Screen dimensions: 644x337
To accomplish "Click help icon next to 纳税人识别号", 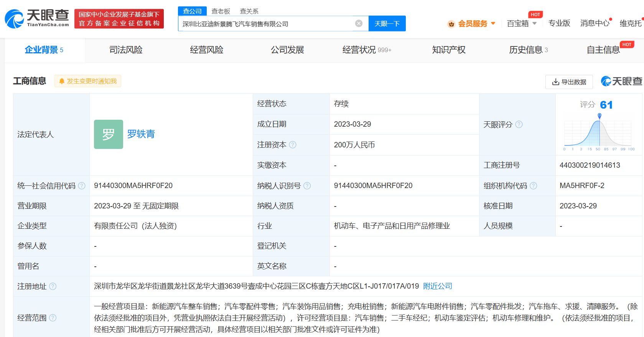I will coord(307,186).
